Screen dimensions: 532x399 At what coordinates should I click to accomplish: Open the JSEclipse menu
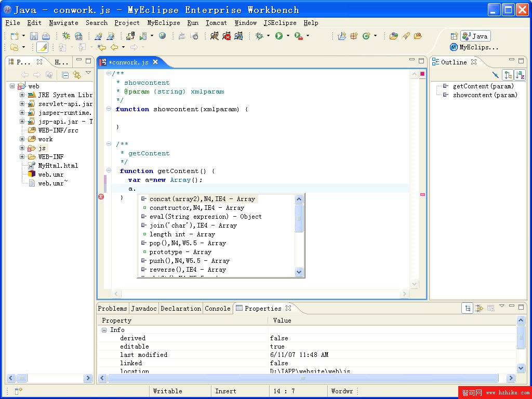280,23
